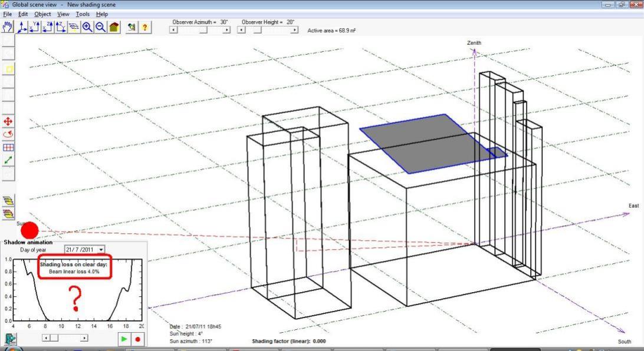Click right arrow of shadow animation time scrollbar
This screenshot has width=644, height=351.
(x=84, y=338)
